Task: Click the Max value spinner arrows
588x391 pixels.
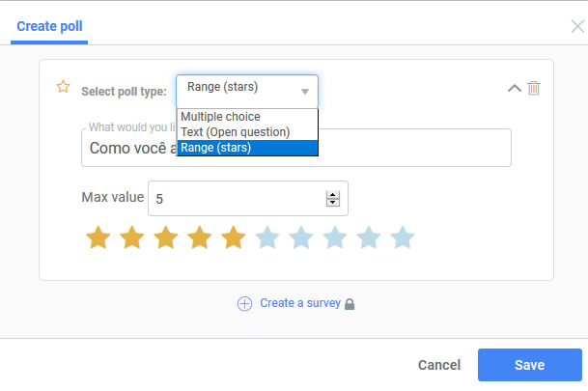Action: (333, 198)
